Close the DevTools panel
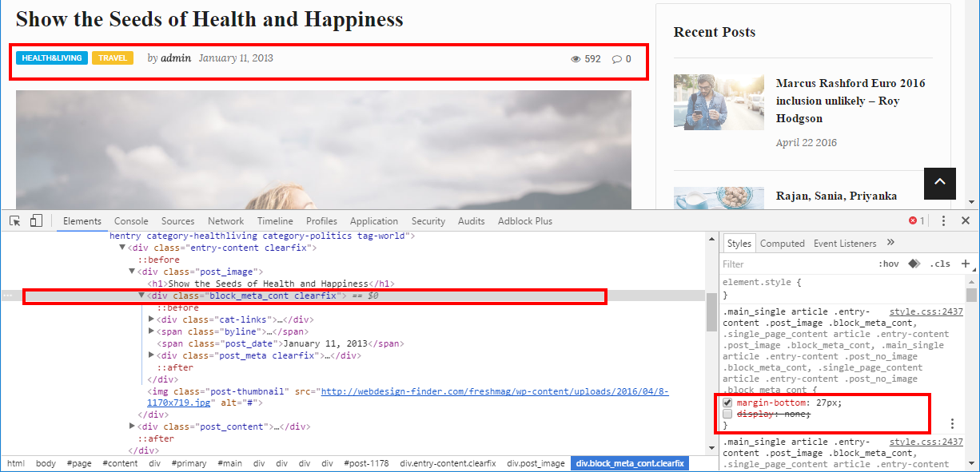This screenshot has height=472, width=980. pos(965,221)
